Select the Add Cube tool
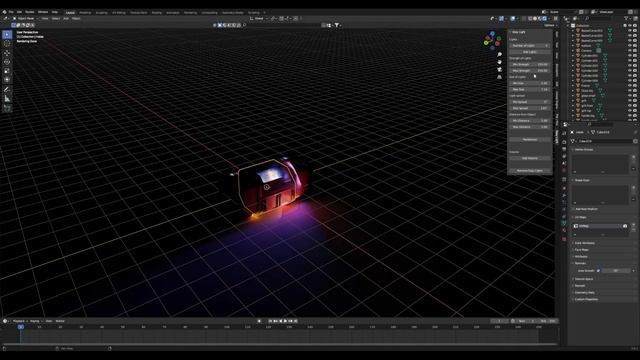 pos(7,108)
